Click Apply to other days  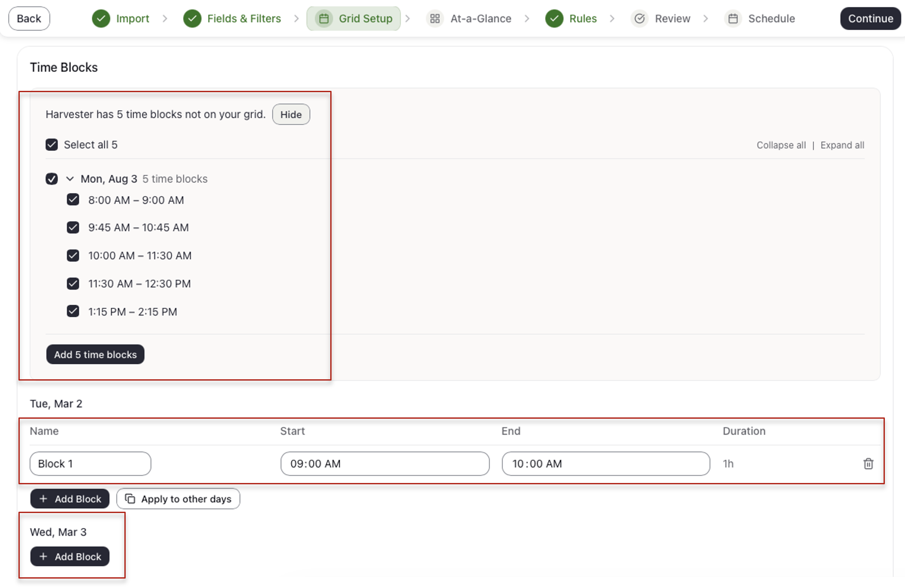click(178, 499)
